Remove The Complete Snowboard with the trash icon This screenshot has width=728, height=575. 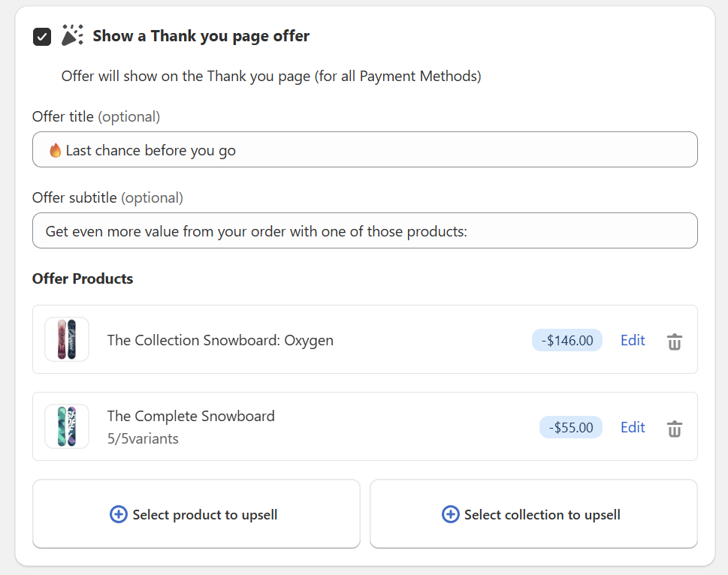pyautogui.click(x=675, y=429)
